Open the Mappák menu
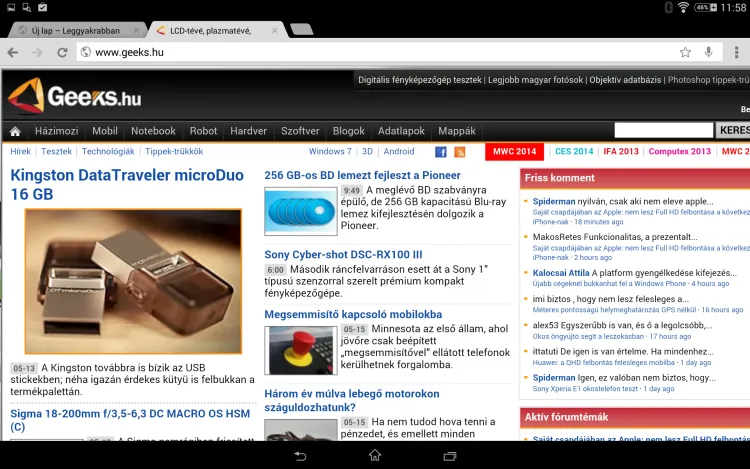Viewport: 750px width, 469px height. [457, 131]
